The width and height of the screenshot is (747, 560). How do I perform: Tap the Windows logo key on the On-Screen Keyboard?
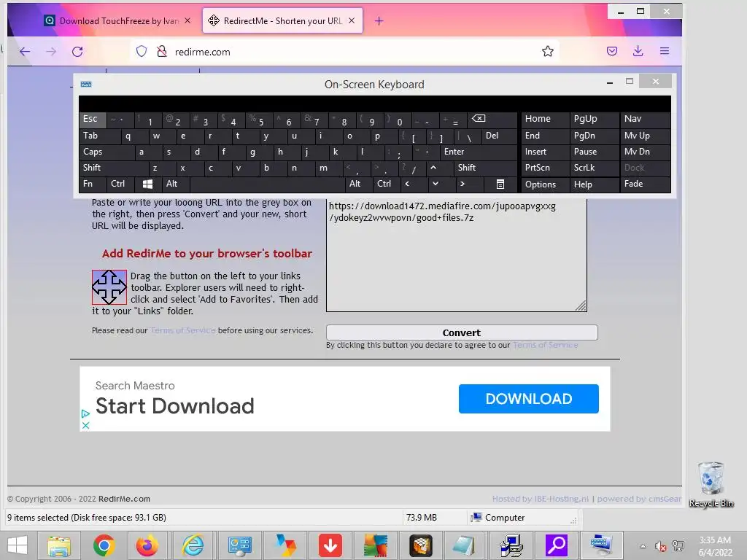(x=147, y=184)
